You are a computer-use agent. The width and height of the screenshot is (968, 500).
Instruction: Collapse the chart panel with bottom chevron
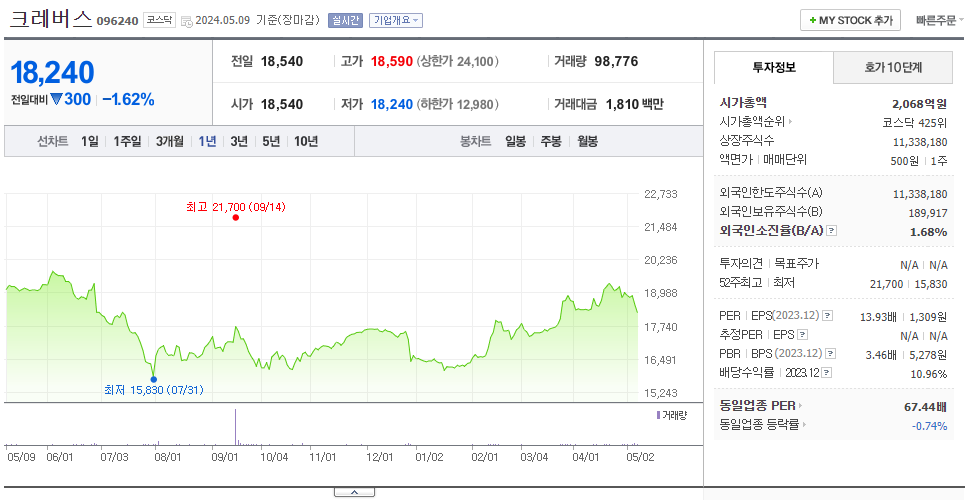354,493
